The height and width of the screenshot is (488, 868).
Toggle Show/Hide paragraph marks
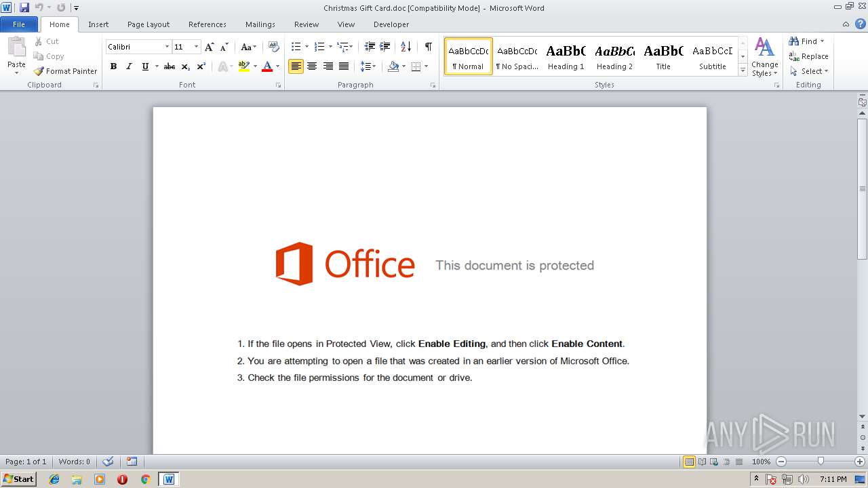click(x=428, y=47)
